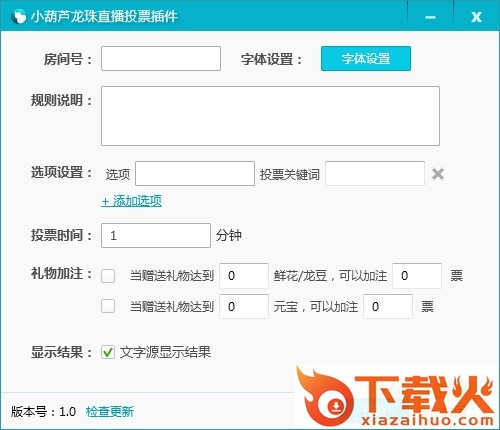The image size is (500, 430).
Task: Click the 投票时间 minutes field
Action: (156, 236)
